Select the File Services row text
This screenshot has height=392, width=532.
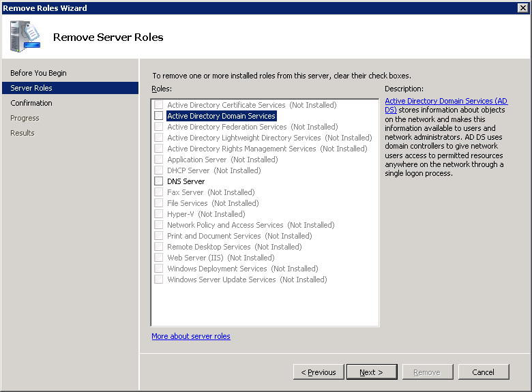(213, 202)
